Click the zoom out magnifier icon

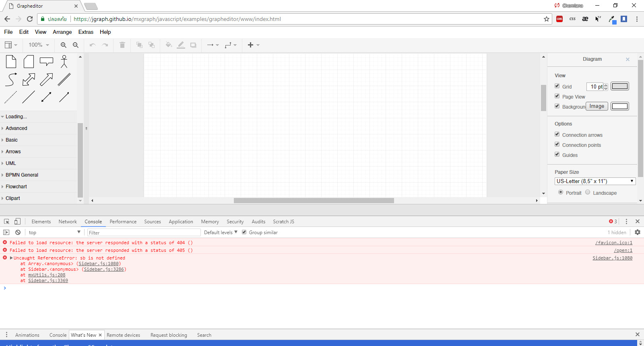point(76,45)
